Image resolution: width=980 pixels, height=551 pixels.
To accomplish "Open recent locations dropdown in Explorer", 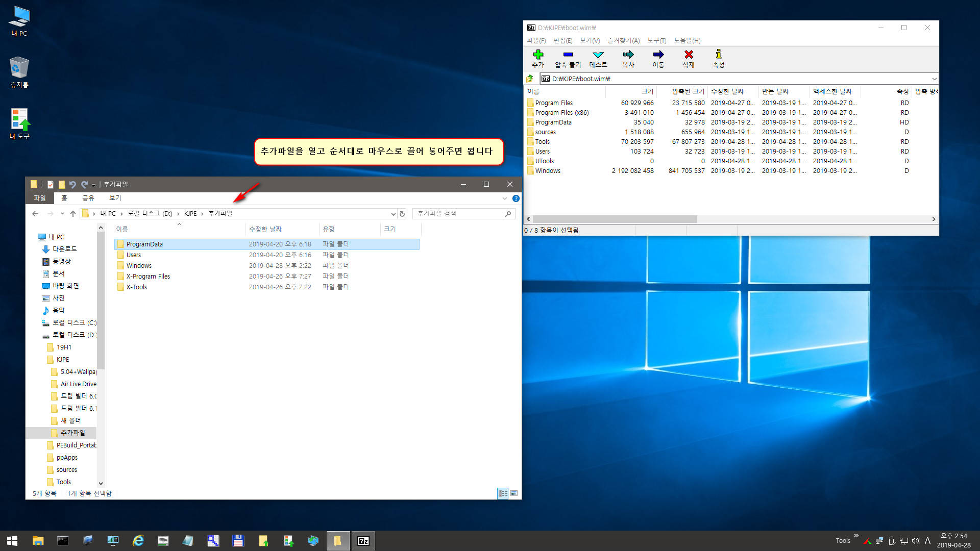I will (x=62, y=214).
